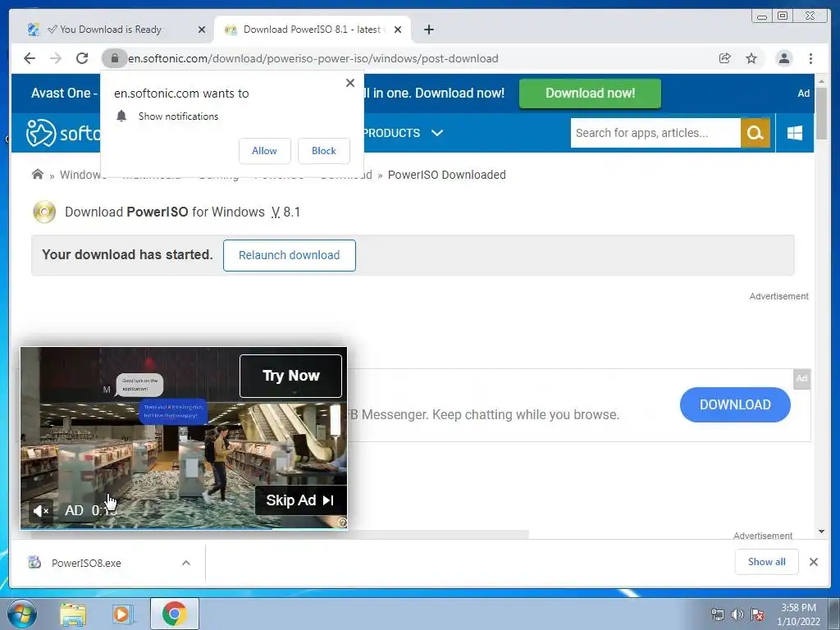Viewport: 840px width, 630px height.
Task: Click the video ad info icon
Action: 342,523
